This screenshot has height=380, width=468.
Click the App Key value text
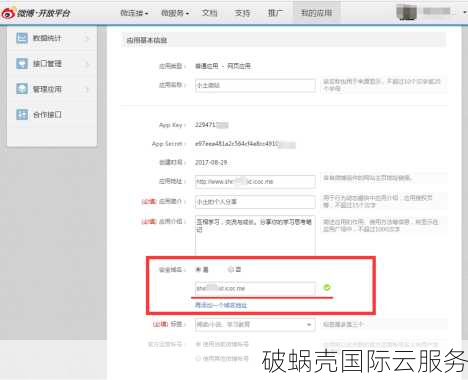pos(212,125)
